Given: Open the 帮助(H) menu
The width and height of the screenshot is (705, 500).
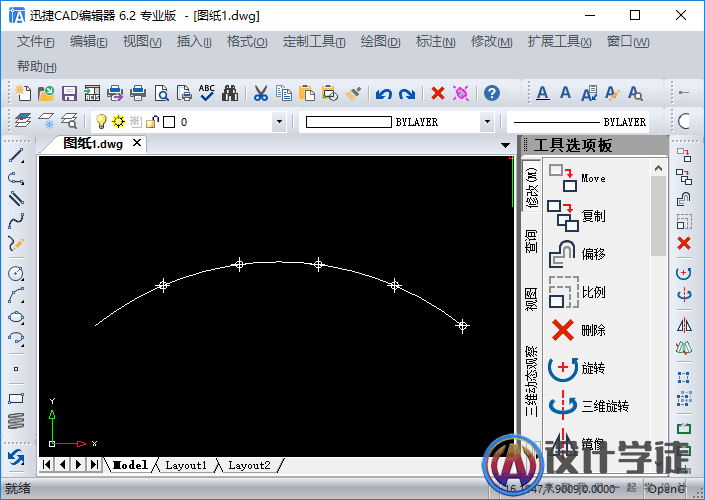Looking at the screenshot, I should (x=36, y=67).
